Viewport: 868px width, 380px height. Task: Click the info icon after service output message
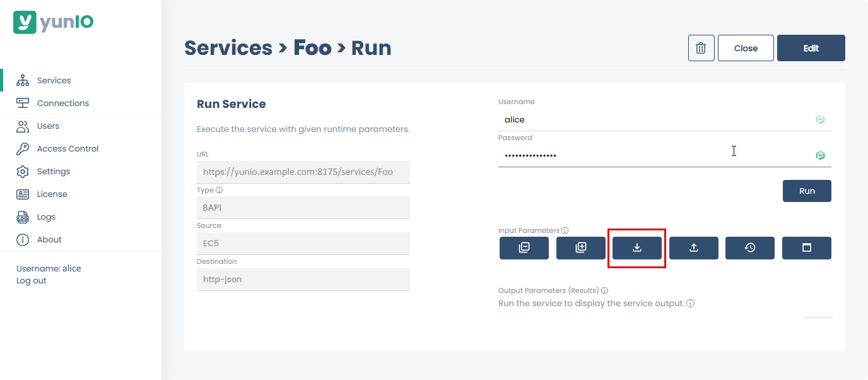tap(690, 303)
